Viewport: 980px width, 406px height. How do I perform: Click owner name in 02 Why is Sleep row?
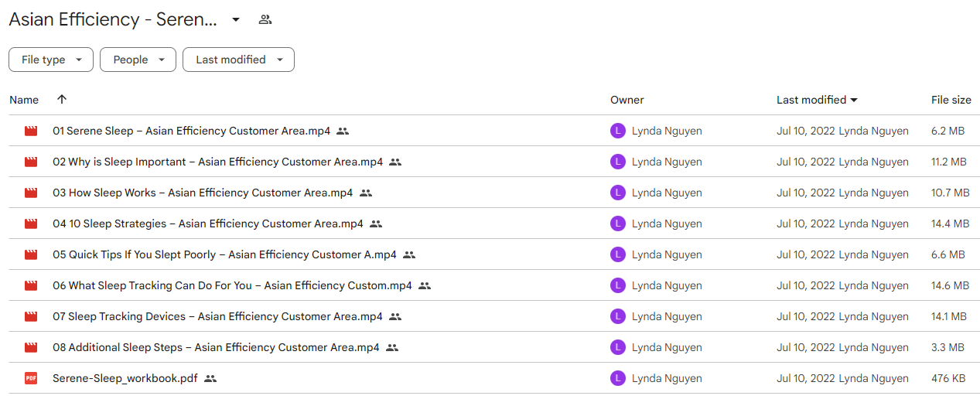667,162
